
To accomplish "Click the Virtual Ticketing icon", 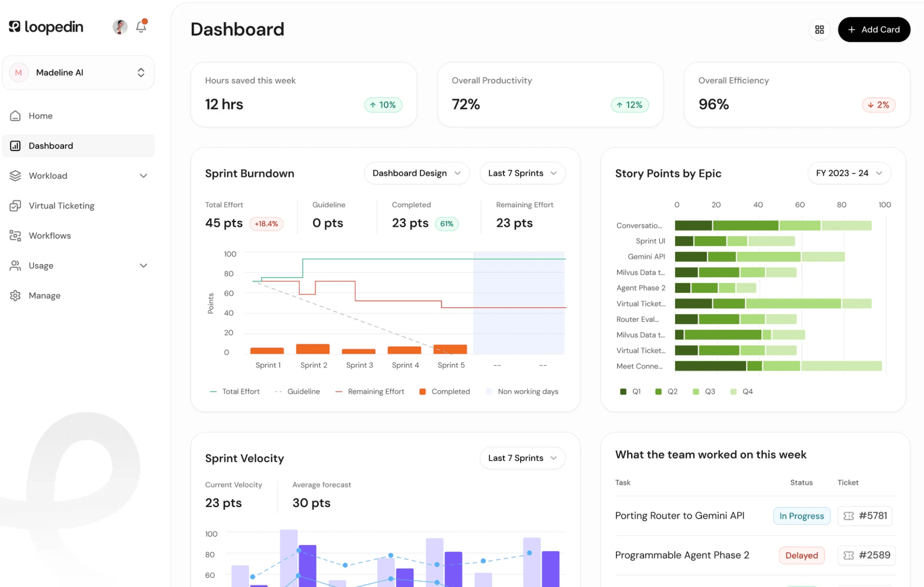I will tap(15, 206).
